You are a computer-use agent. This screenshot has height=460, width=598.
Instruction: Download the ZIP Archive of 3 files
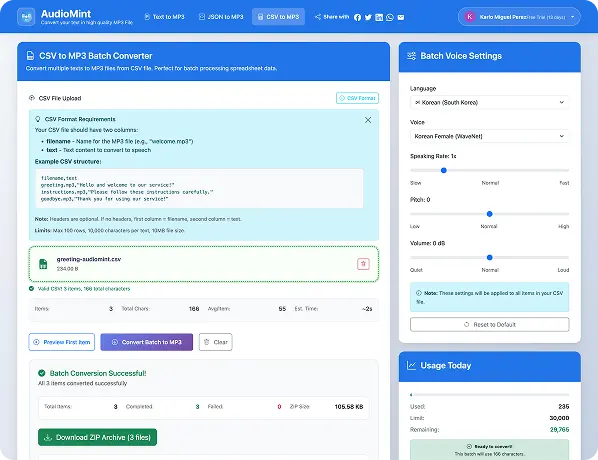97,437
